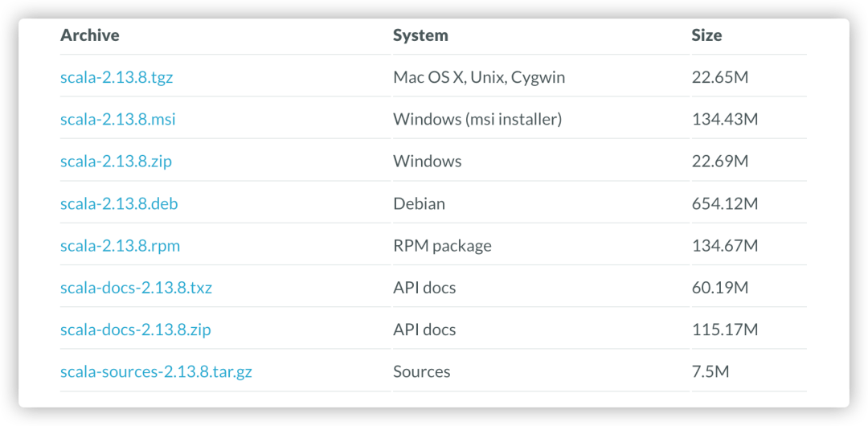Click the Size column header
The height and width of the screenshot is (426, 868).
707,35
